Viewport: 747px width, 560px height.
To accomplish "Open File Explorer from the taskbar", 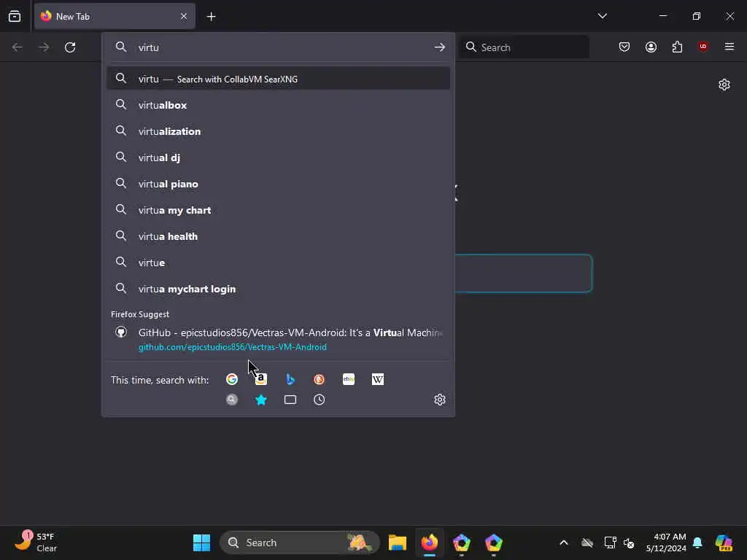I will click(x=398, y=542).
